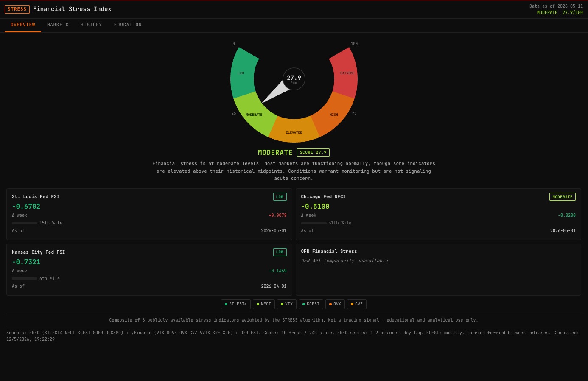Click the orange STRESS logo badge
This screenshot has height=381, width=588.
click(x=17, y=9)
